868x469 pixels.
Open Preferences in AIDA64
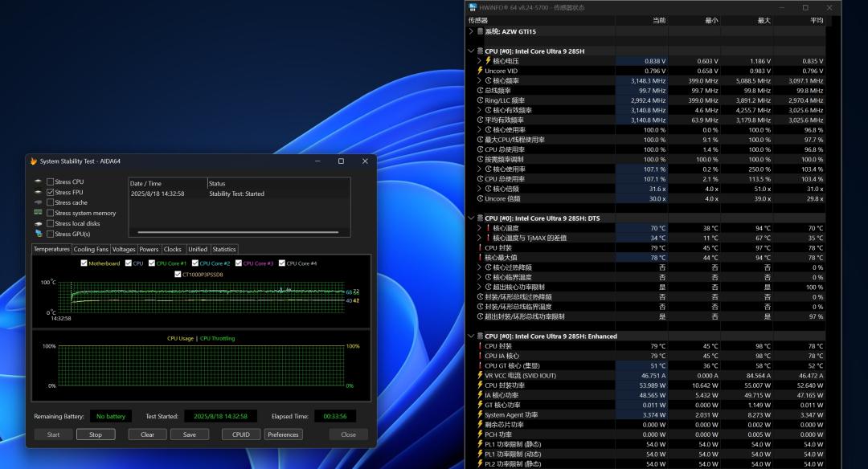[283, 434]
